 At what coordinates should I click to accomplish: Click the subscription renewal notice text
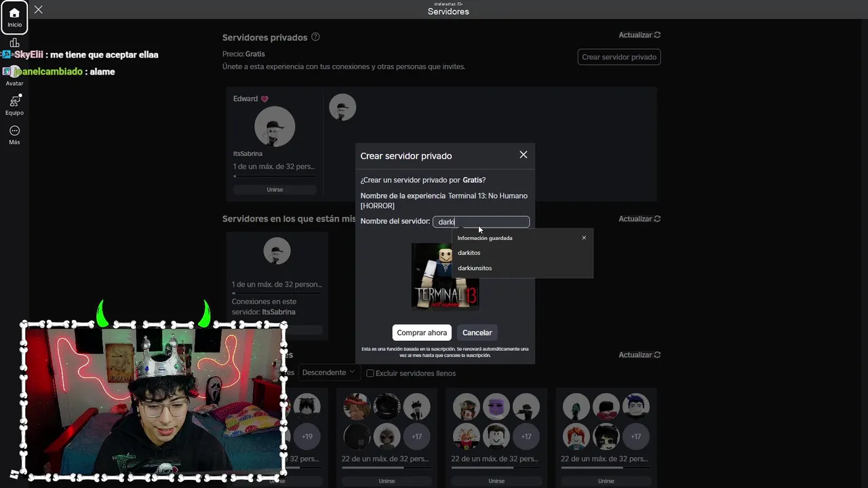pos(445,352)
